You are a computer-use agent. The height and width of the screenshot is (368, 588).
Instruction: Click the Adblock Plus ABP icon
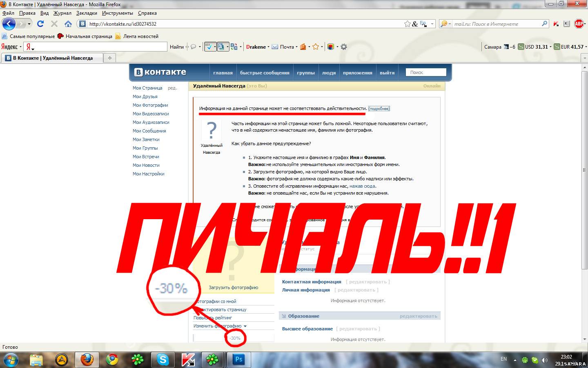tap(579, 24)
